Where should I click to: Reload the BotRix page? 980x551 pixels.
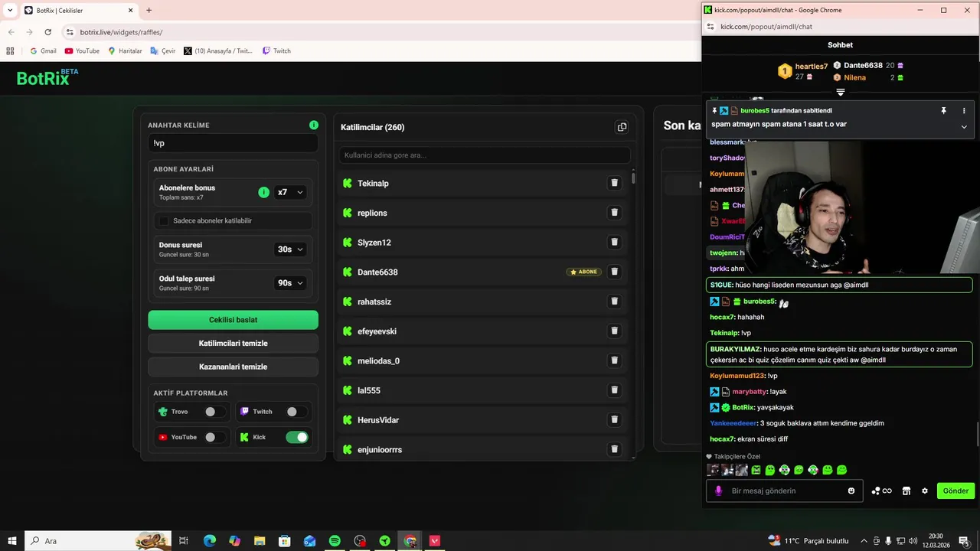pos(47,32)
